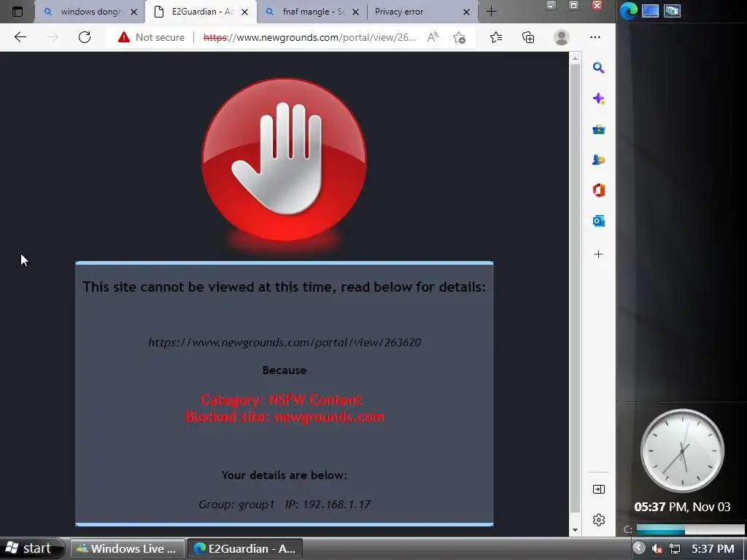Close the fnaf mangle tab
The image size is (747, 560).
coord(355,12)
